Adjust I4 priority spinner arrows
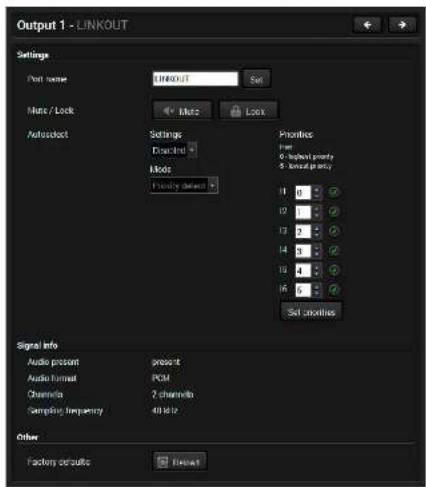The height and width of the screenshot is (487, 426). pyautogui.click(x=316, y=251)
